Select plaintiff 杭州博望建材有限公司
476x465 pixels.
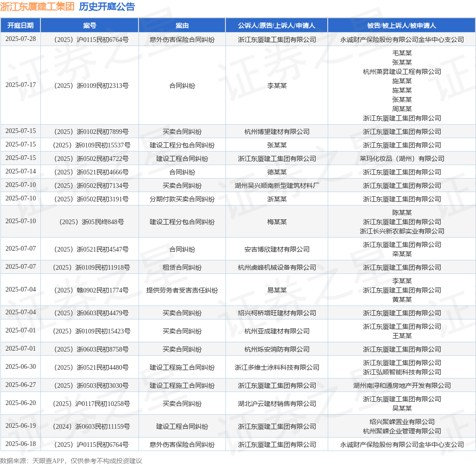(277, 132)
